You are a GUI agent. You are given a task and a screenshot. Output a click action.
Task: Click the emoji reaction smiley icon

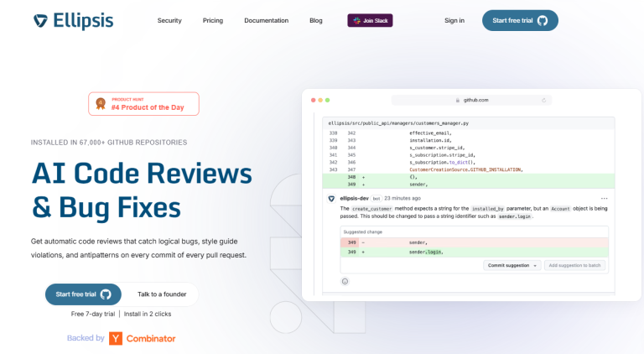[x=345, y=281]
